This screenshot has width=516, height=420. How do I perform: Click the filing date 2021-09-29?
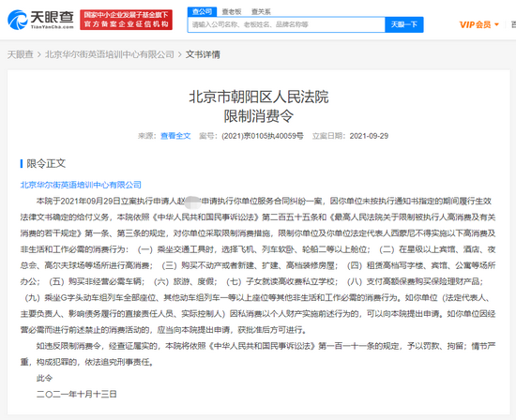click(369, 136)
